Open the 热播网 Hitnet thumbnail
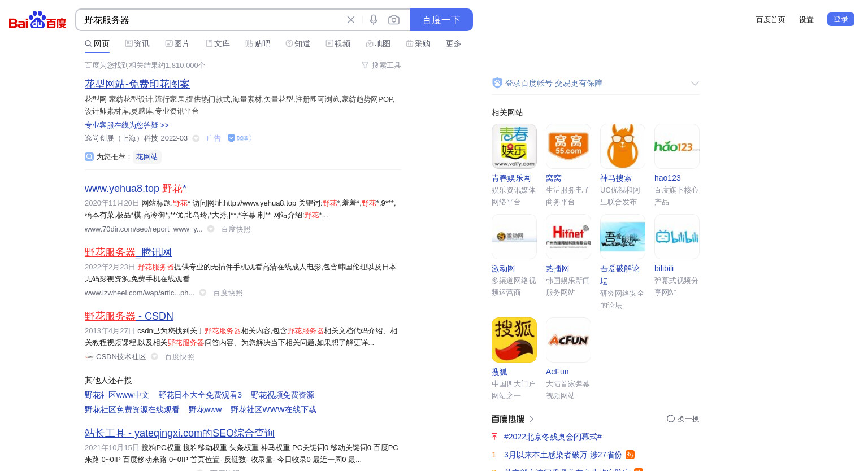868x471 pixels. 568,237
